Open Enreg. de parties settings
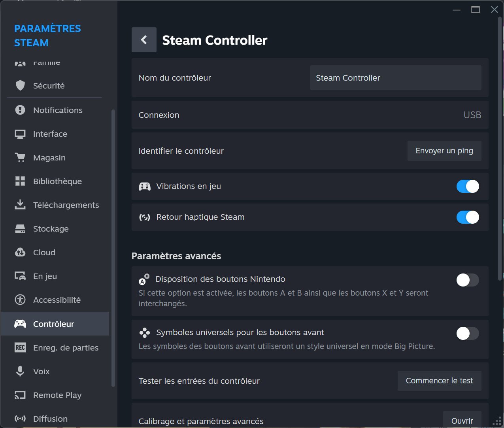The height and width of the screenshot is (428, 504). (x=55, y=347)
